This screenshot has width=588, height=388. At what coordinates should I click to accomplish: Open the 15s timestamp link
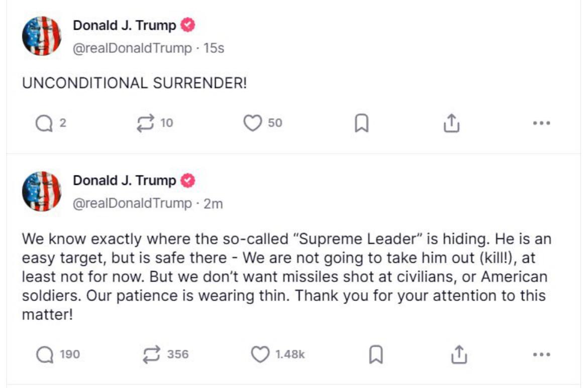[214, 49]
